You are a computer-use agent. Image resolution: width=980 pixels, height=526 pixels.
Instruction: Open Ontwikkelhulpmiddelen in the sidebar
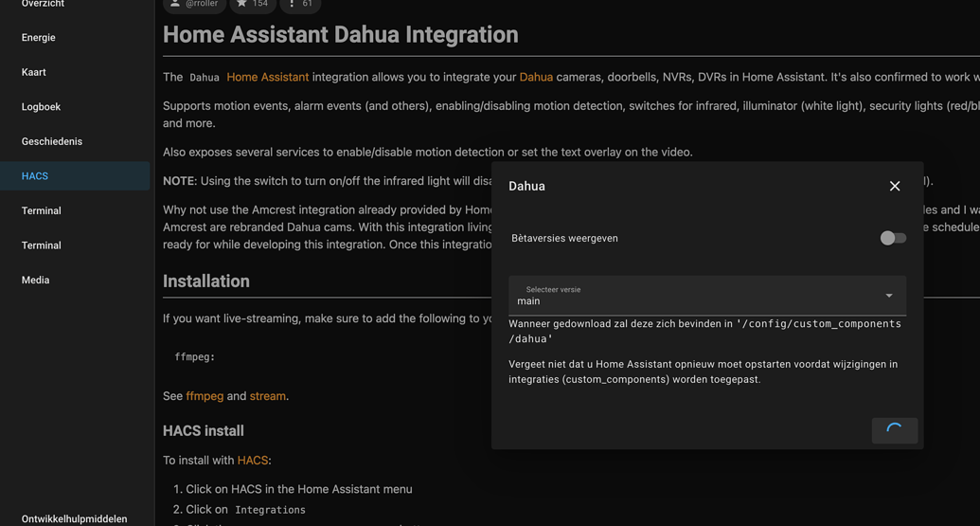tap(75, 518)
